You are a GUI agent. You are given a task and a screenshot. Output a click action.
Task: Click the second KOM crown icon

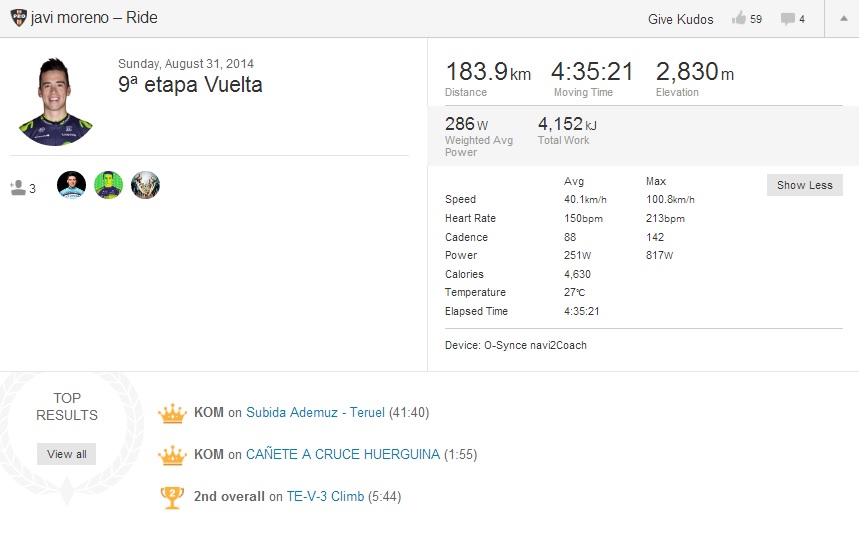coord(173,455)
